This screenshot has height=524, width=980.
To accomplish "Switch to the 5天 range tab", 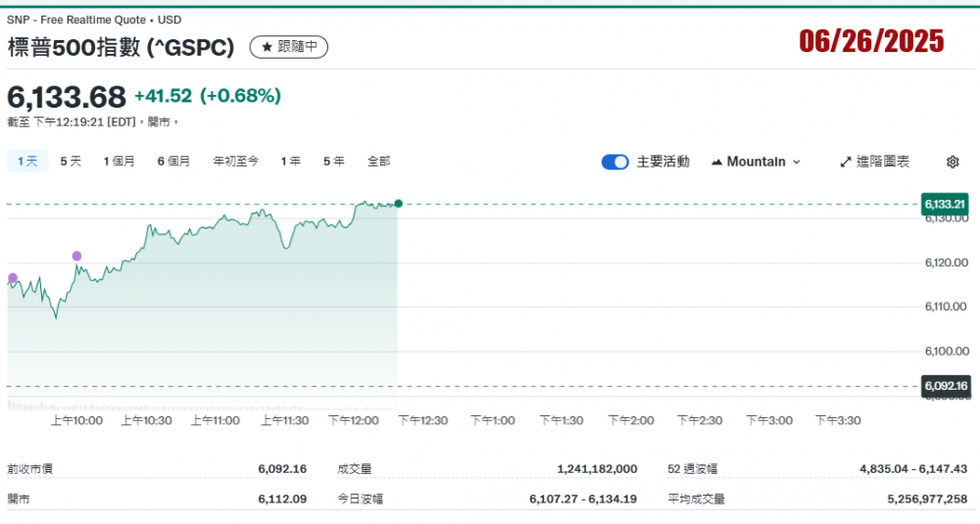I will (x=71, y=161).
